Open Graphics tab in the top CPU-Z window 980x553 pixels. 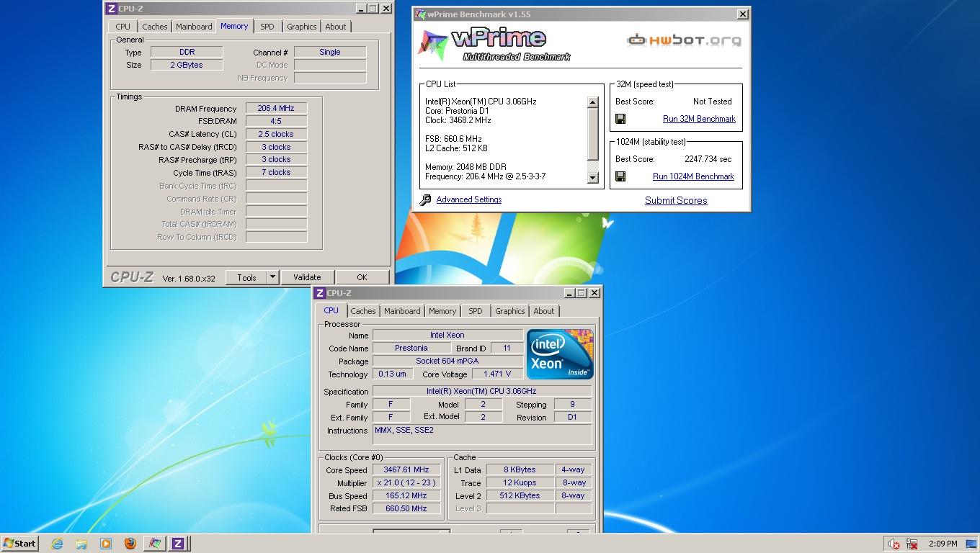click(x=301, y=27)
